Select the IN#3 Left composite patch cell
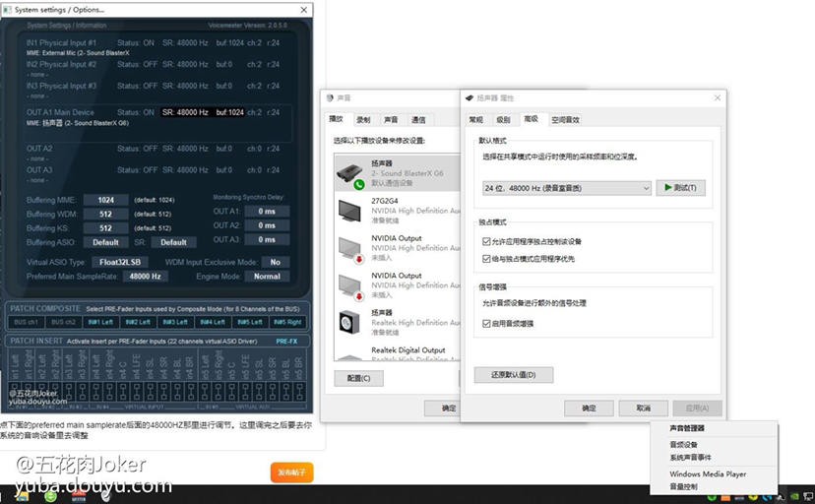The width and height of the screenshot is (815, 504). [x=175, y=322]
